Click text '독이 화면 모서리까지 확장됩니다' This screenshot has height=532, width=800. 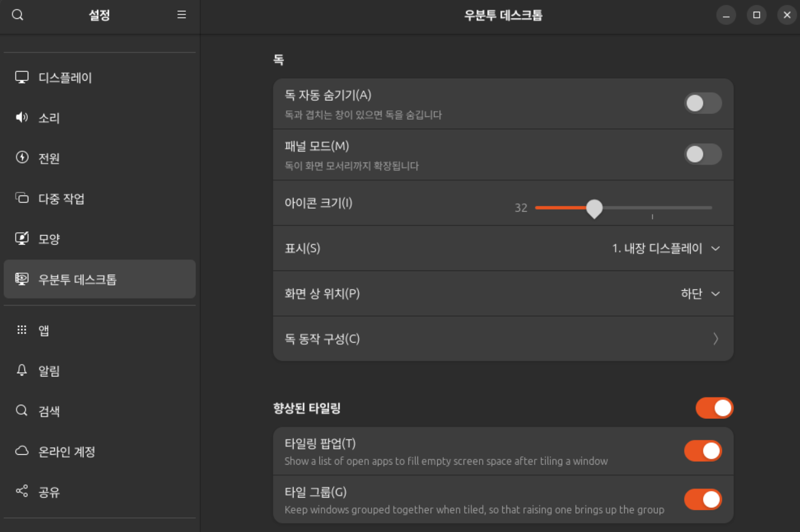tap(351, 166)
